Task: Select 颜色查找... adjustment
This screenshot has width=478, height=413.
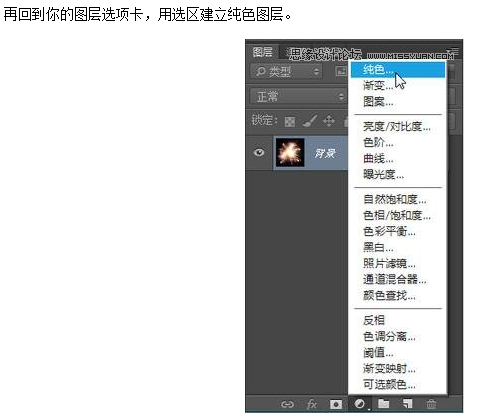Action: coord(398,295)
